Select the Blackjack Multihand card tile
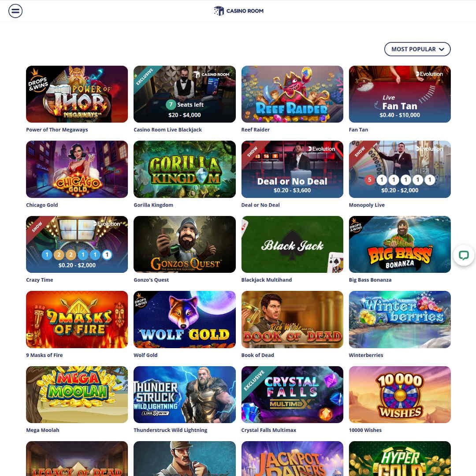The width and height of the screenshot is (476, 476). [x=292, y=244]
